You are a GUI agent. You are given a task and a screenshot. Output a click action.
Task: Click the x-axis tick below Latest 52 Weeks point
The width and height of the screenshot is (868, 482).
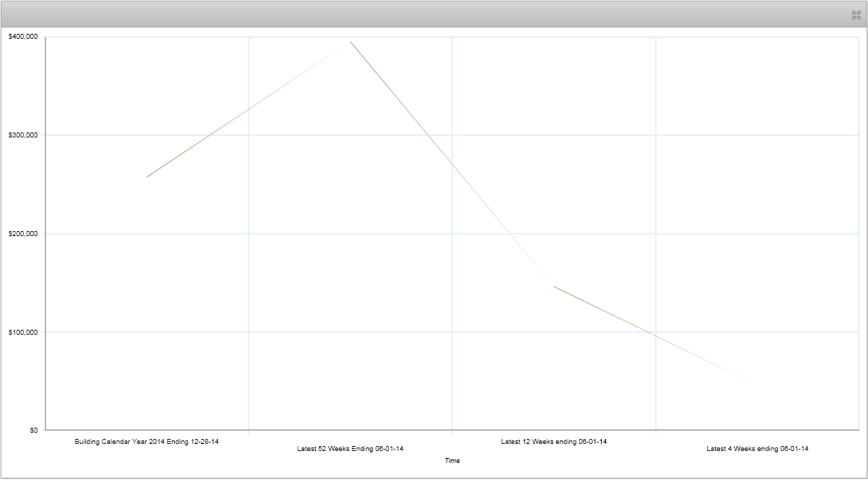(x=350, y=432)
